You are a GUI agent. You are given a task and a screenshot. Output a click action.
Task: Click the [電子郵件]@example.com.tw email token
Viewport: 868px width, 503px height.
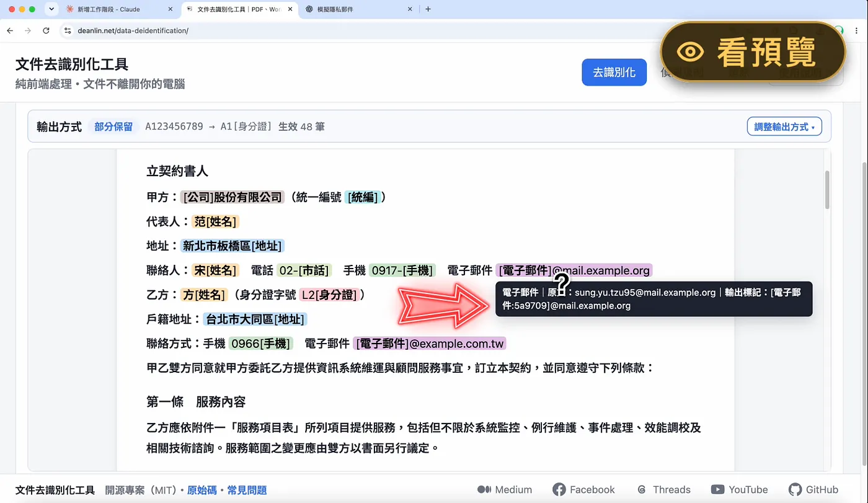click(x=430, y=344)
